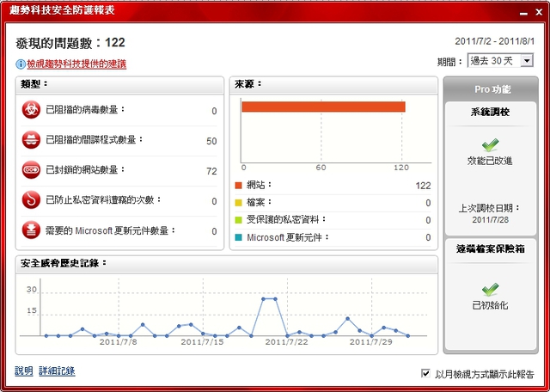Click the Microsoft updates needed icon
The image size is (550, 392).
pyautogui.click(x=32, y=230)
